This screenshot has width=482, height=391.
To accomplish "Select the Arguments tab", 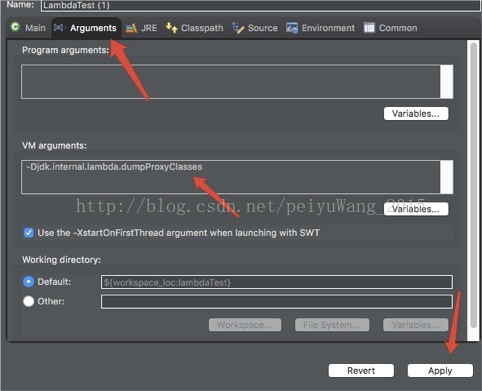I will pos(85,28).
